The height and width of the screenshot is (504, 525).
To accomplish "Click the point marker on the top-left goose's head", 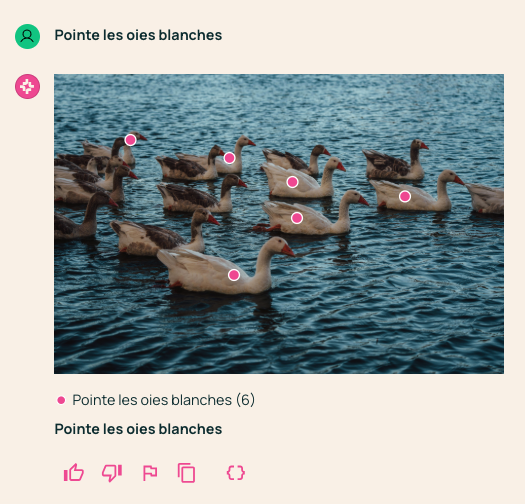I will (x=130, y=140).
